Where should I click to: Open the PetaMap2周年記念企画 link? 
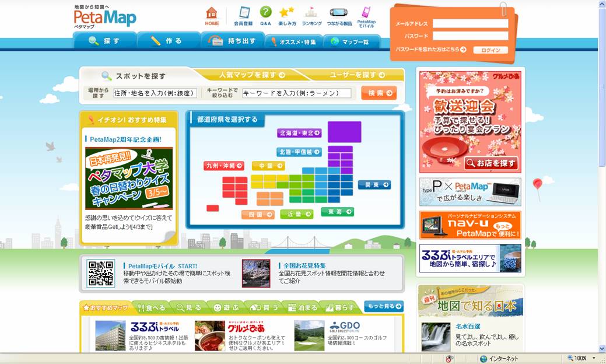(x=125, y=139)
